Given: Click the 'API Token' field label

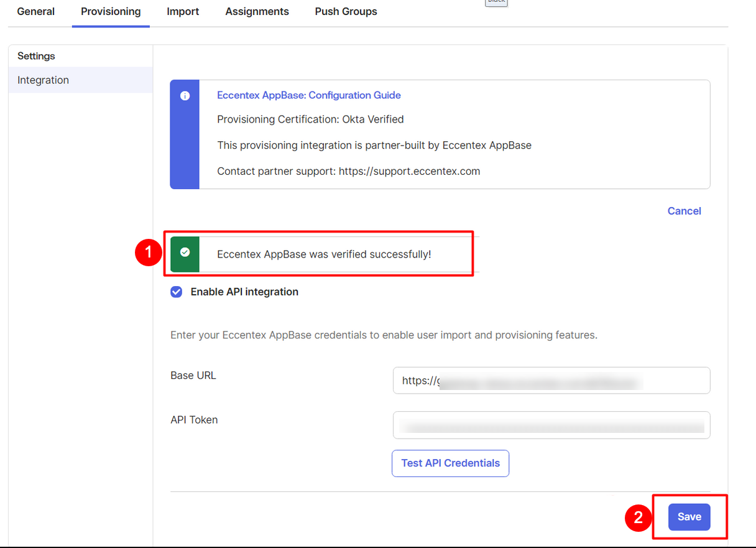Looking at the screenshot, I should coord(194,420).
